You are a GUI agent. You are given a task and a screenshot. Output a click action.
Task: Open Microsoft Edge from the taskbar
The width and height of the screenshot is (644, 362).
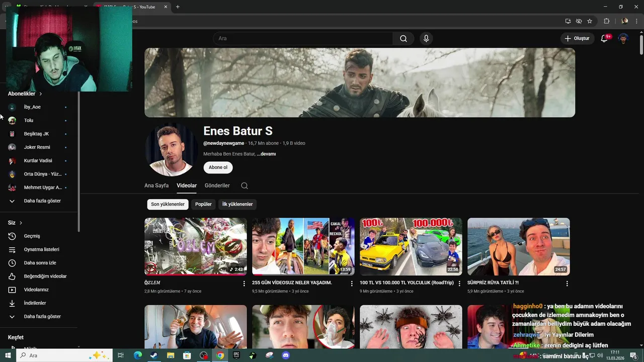[137, 355]
